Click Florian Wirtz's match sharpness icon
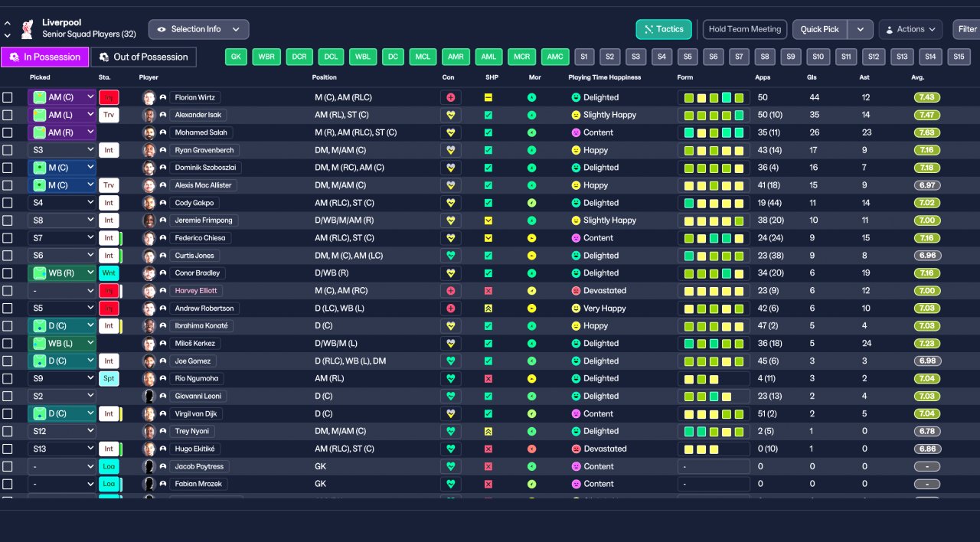The image size is (980, 542). tap(488, 98)
